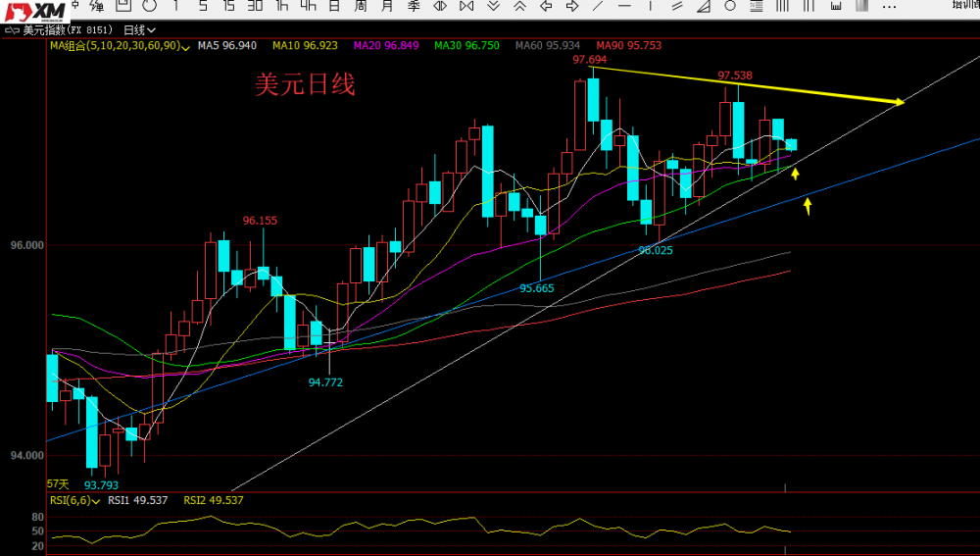Click the right arrow toolbar icon

(572, 6)
